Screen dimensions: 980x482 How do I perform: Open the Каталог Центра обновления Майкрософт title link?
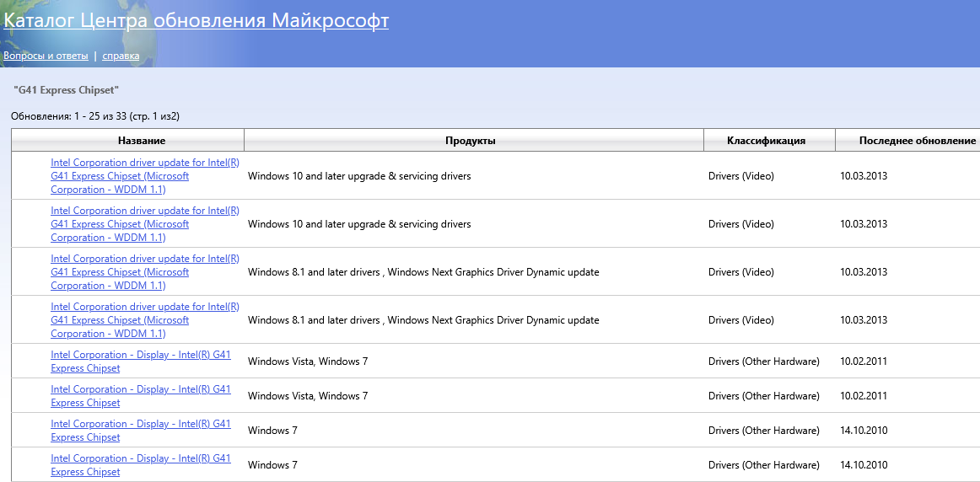coord(196,20)
